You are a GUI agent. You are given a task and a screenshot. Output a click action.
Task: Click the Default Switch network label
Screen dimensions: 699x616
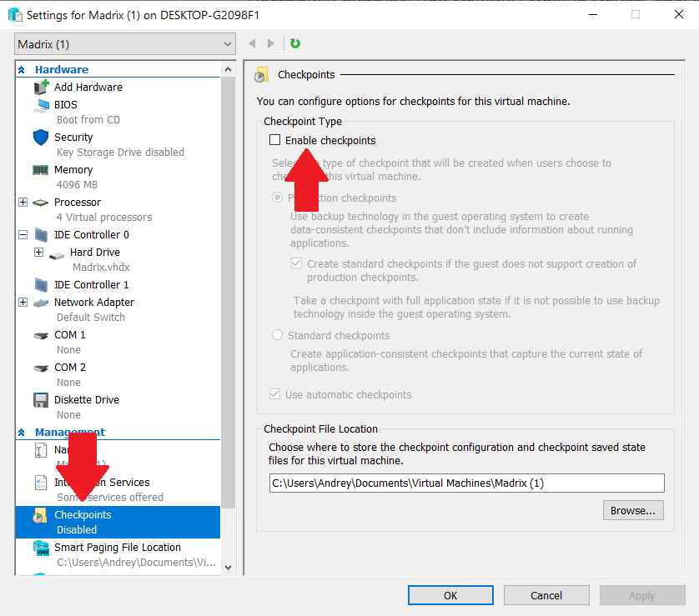[91, 317]
